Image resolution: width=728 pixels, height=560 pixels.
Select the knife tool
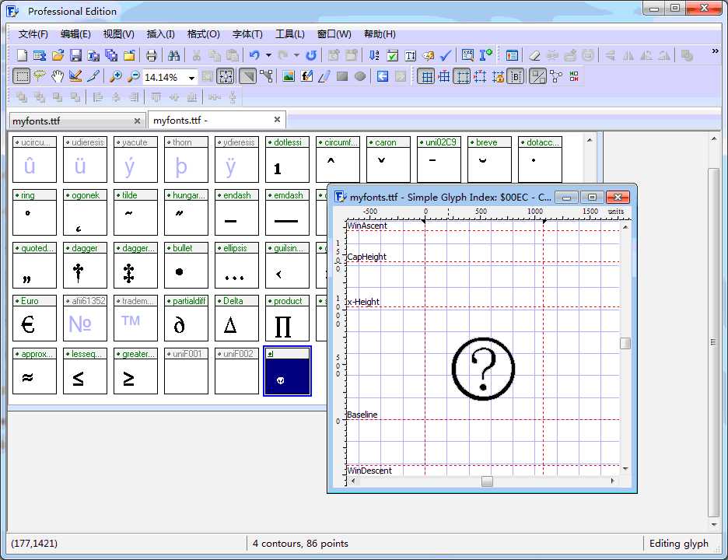click(x=93, y=77)
